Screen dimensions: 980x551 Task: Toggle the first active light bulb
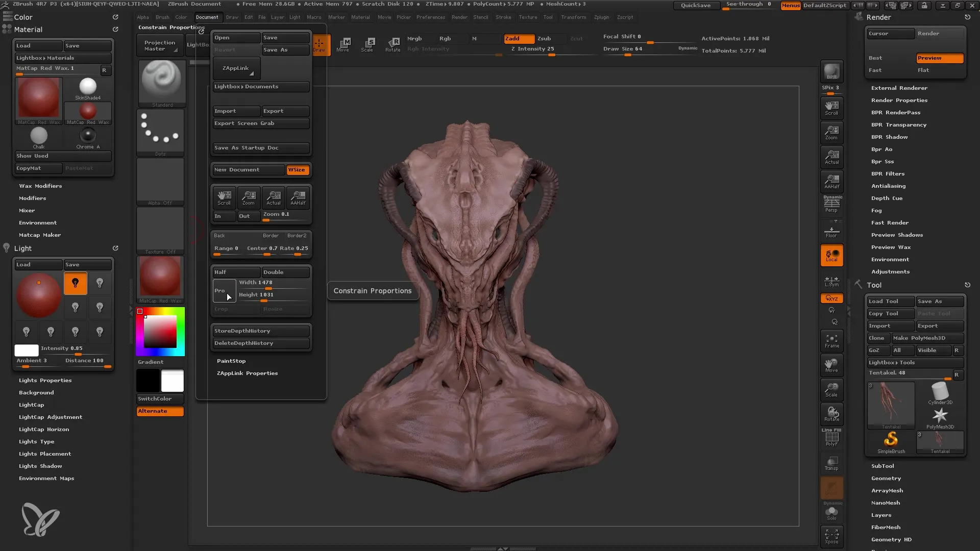pyautogui.click(x=76, y=284)
